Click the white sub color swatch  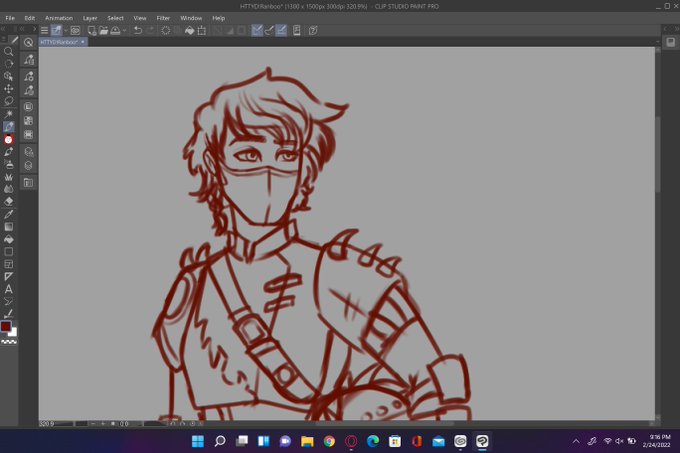click(13, 332)
